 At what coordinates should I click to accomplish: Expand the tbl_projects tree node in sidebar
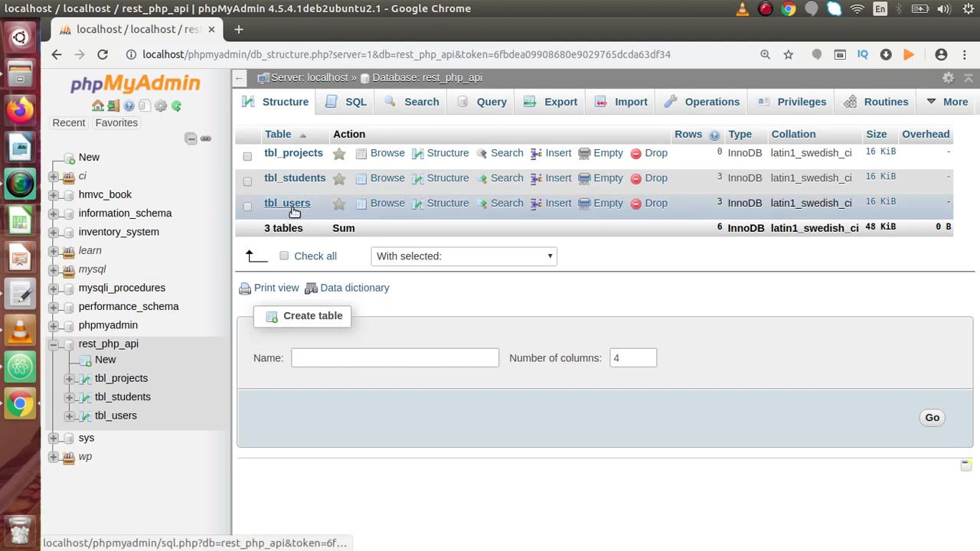(x=69, y=379)
